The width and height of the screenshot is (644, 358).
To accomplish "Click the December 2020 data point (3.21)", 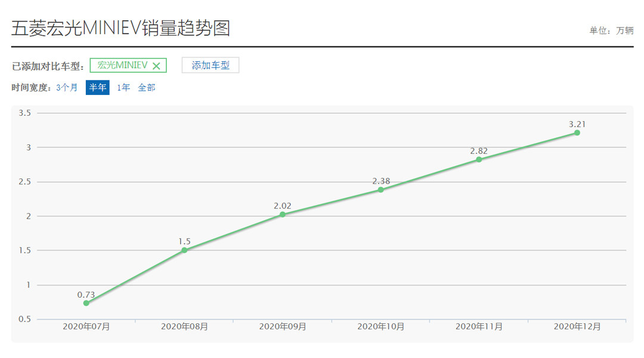I will [577, 132].
